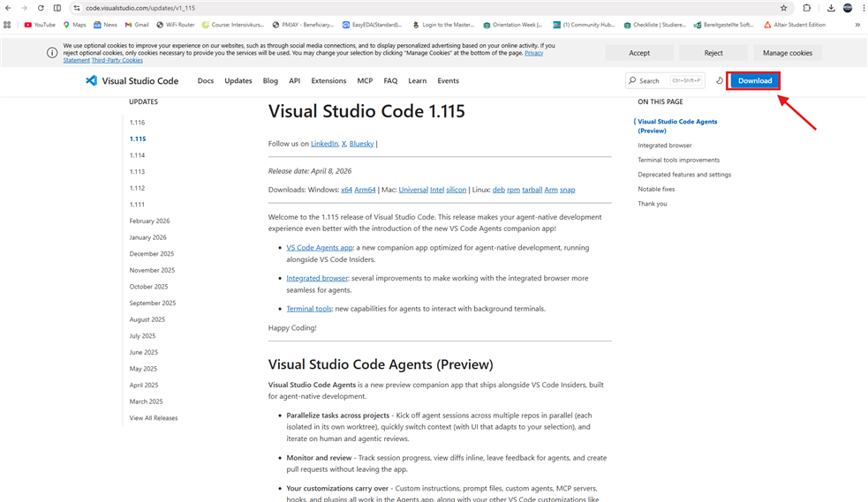The height and width of the screenshot is (502, 868).
Task: Open the Orientation Week bookmark
Action: [x=513, y=25]
